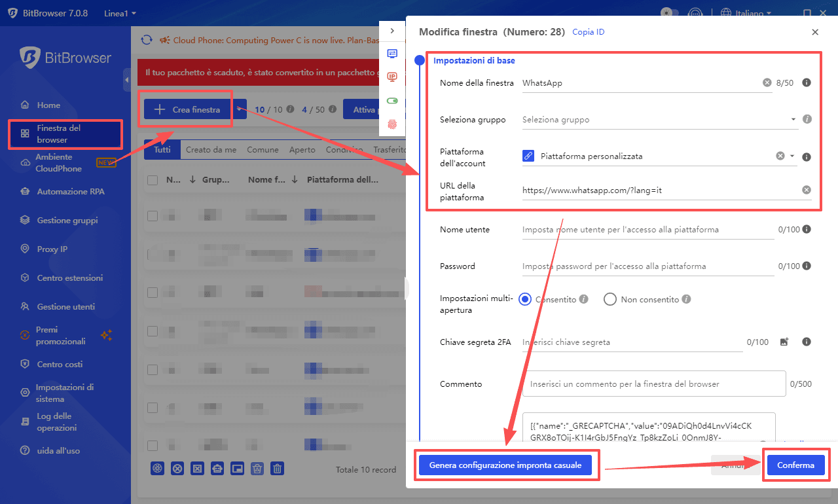Open the Italiano language dropdown
838x504 pixels.
745,13
